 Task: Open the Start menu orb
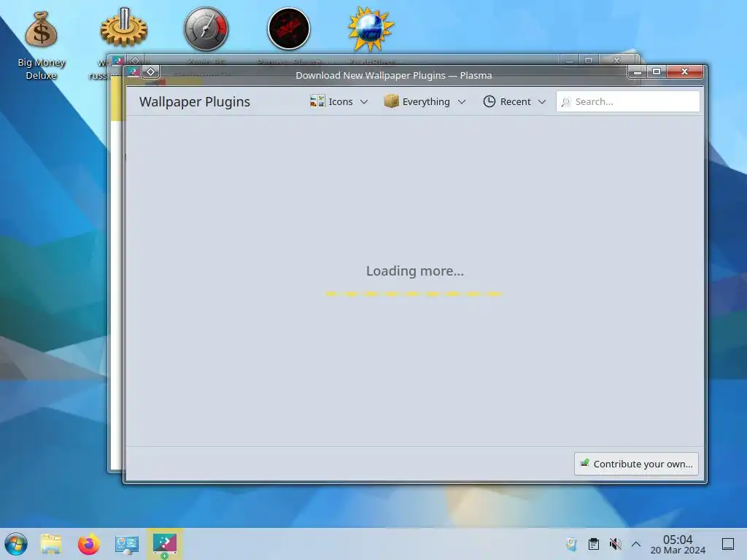click(x=16, y=544)
